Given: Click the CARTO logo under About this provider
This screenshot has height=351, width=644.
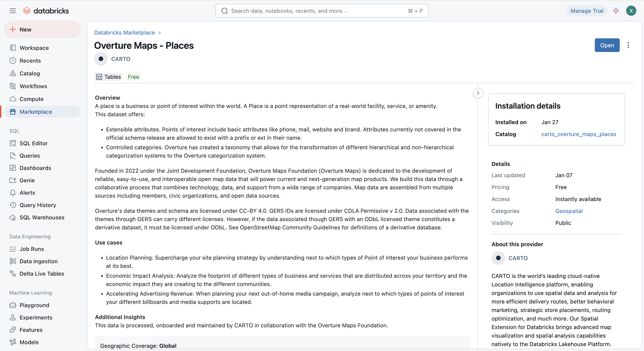Looking at the screenshot, I should point(498,258).
